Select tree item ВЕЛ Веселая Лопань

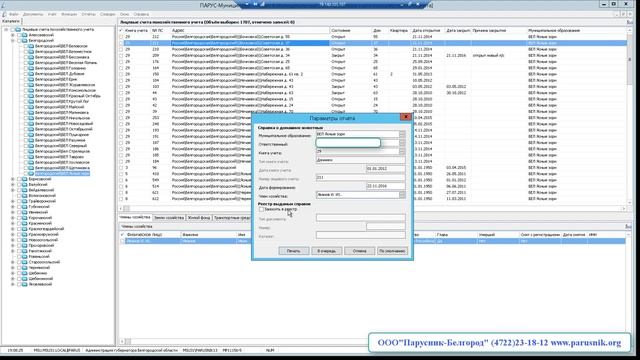(66, 63)
